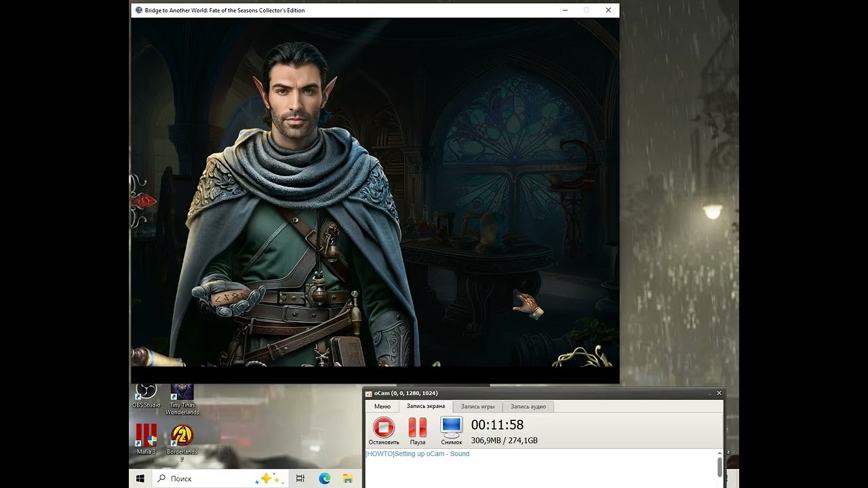The image size is (868, 488).
Task: Click the oCam log scroll-up arrow
Action: [x=719, y=453]
